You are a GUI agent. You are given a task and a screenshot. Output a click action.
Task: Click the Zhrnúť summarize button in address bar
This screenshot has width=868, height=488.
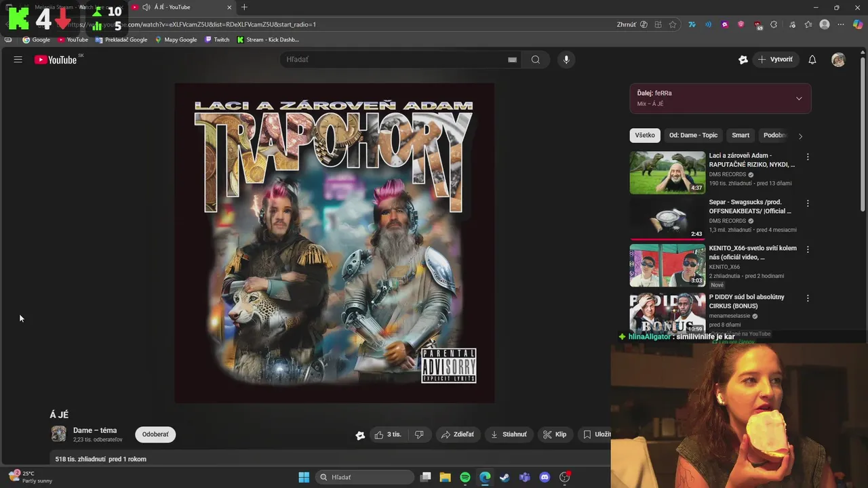tap(632, 24)
